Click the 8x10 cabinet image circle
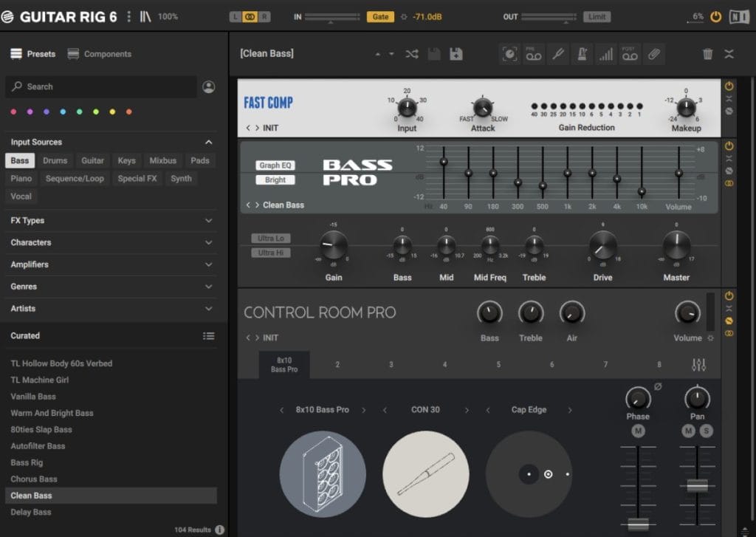Image resolution: width=756 pixels, height=537 pixels. click(323, 473)
